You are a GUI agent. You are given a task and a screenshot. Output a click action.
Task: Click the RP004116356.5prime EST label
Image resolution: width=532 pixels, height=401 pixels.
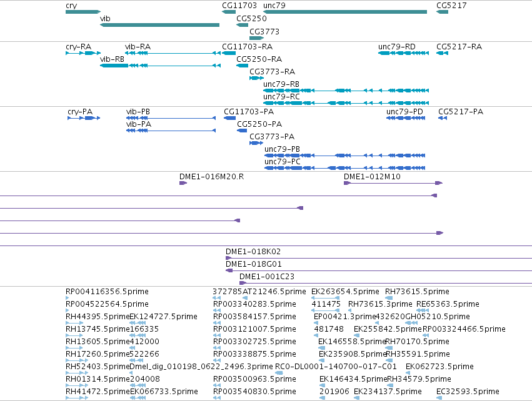point(107,292)
